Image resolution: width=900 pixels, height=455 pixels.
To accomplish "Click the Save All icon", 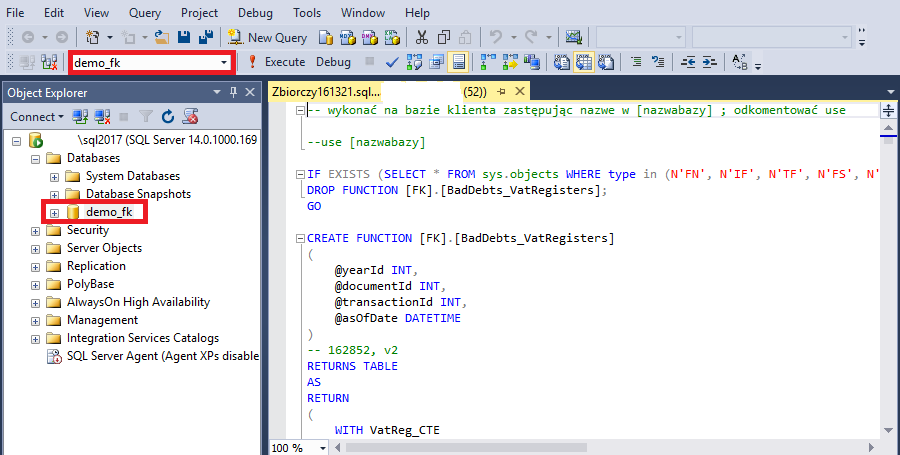I will [205, 38].
